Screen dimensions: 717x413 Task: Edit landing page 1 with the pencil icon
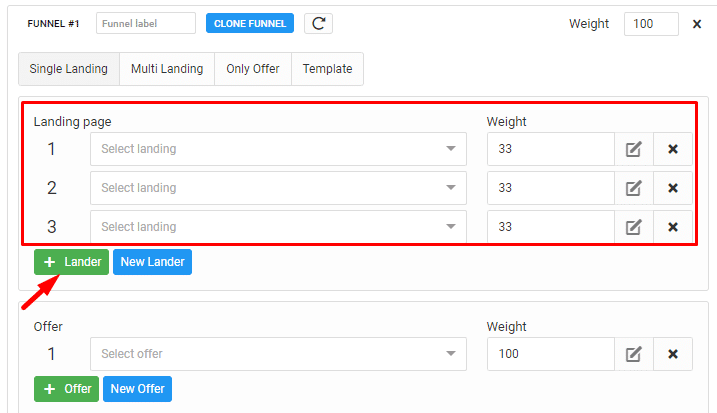click(x=634, y=149)
